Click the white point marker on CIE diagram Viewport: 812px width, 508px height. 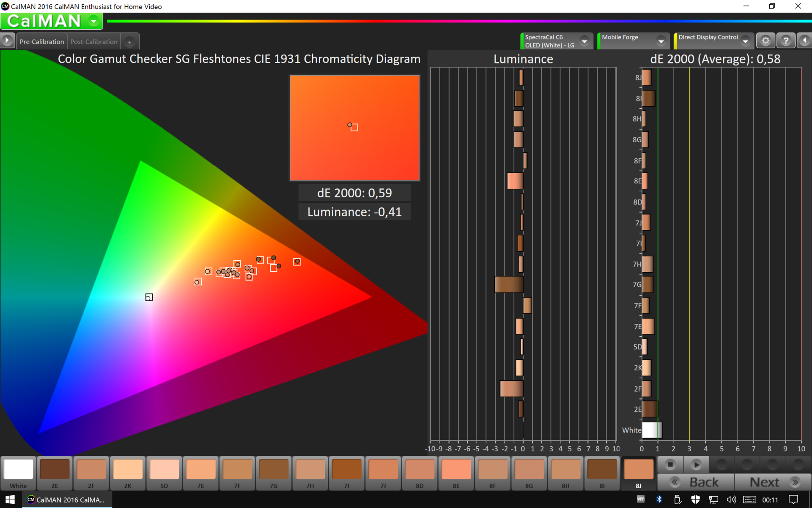pyautogui.click(x=149, y=297)
